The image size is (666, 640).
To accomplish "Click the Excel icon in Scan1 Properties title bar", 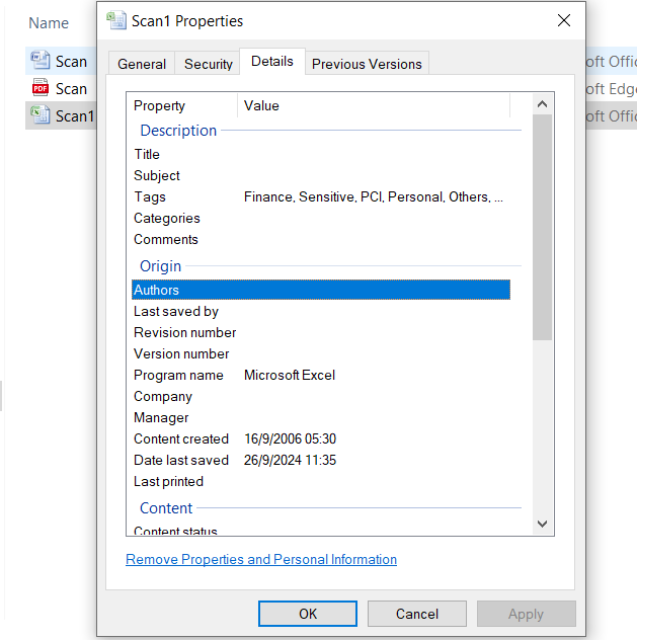I will (116, 20).
